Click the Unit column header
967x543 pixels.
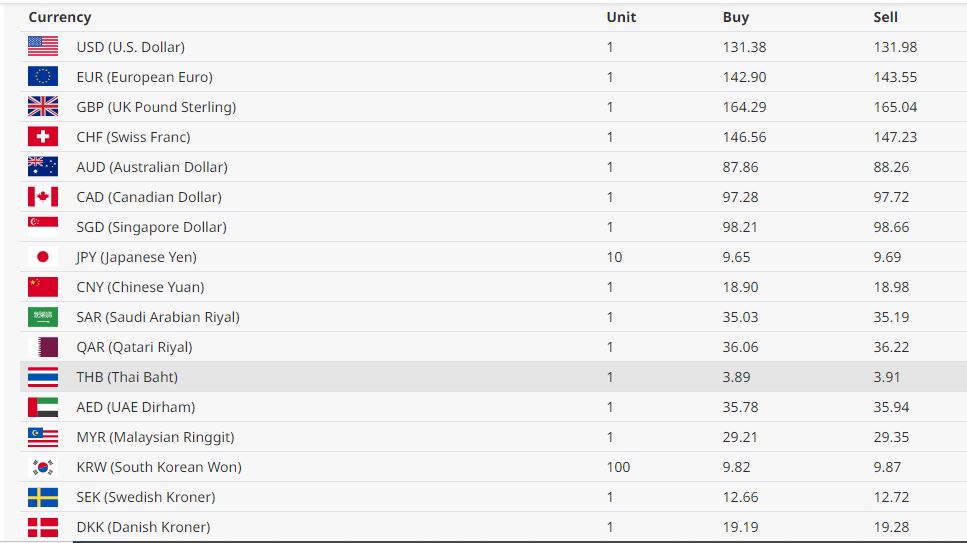click(x=621, y=17)
